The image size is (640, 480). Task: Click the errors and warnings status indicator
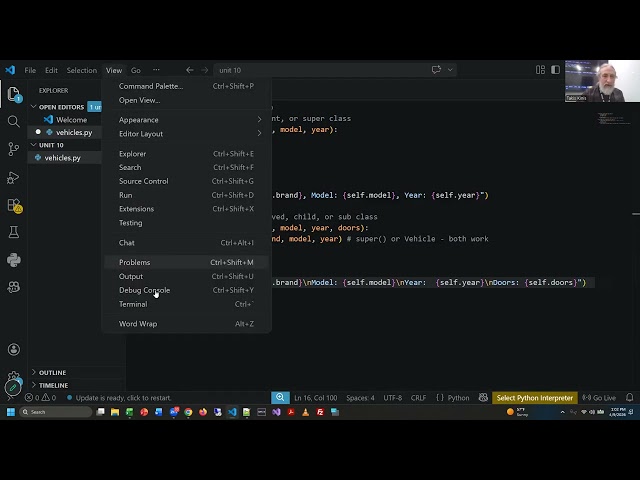(40, 398)
